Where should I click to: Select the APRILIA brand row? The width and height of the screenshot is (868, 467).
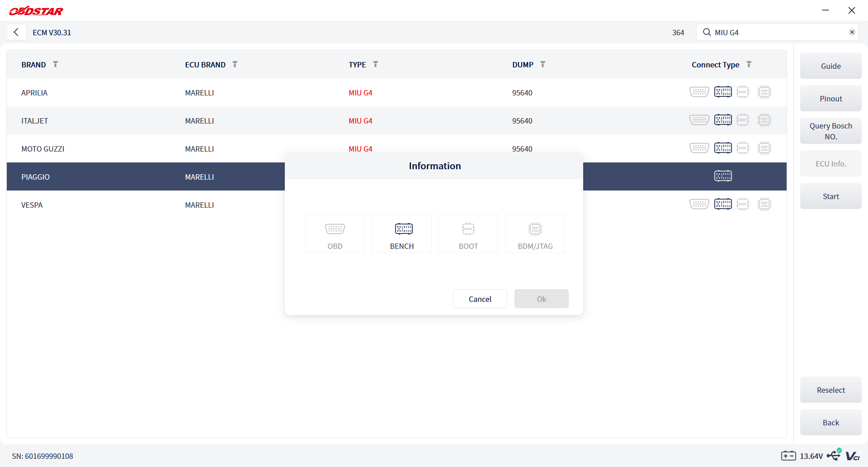point(396,92)
